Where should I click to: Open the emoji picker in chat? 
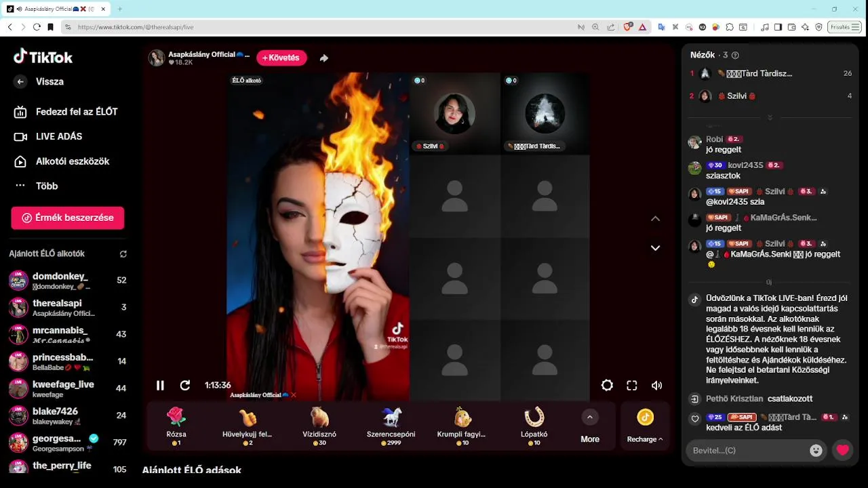pos(816,450)
